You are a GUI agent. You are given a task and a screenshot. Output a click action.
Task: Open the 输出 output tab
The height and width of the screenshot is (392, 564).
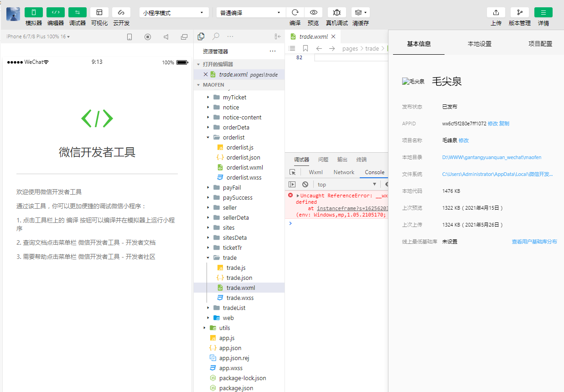tap(342, 160)
